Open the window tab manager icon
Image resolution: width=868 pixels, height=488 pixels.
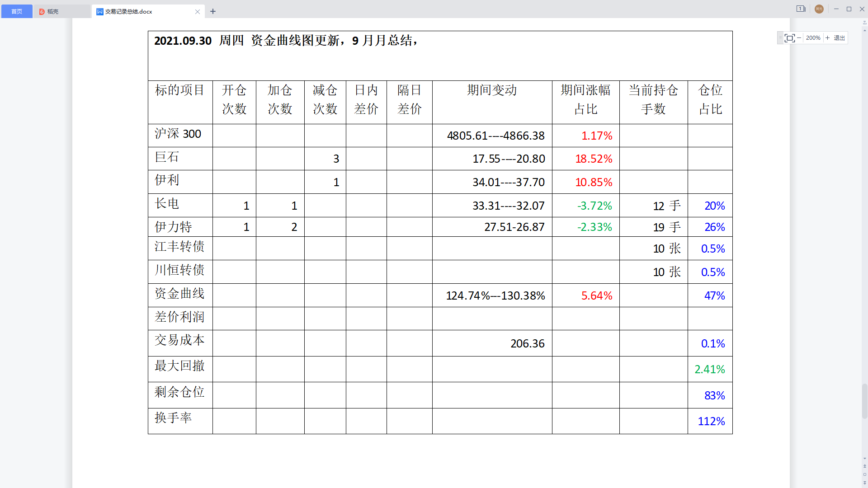click(801, 9)
